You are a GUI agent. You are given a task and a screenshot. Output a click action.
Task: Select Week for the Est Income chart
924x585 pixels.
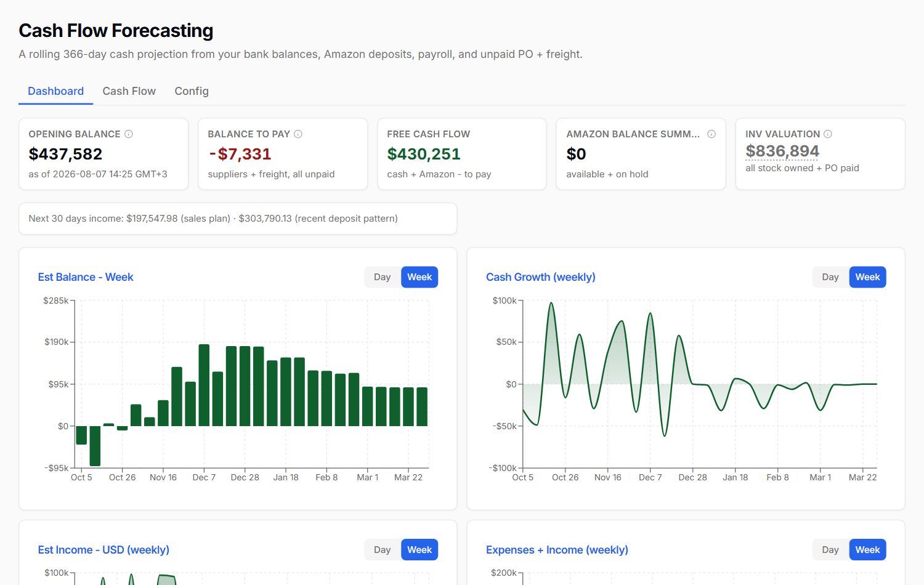coord(419,550)
